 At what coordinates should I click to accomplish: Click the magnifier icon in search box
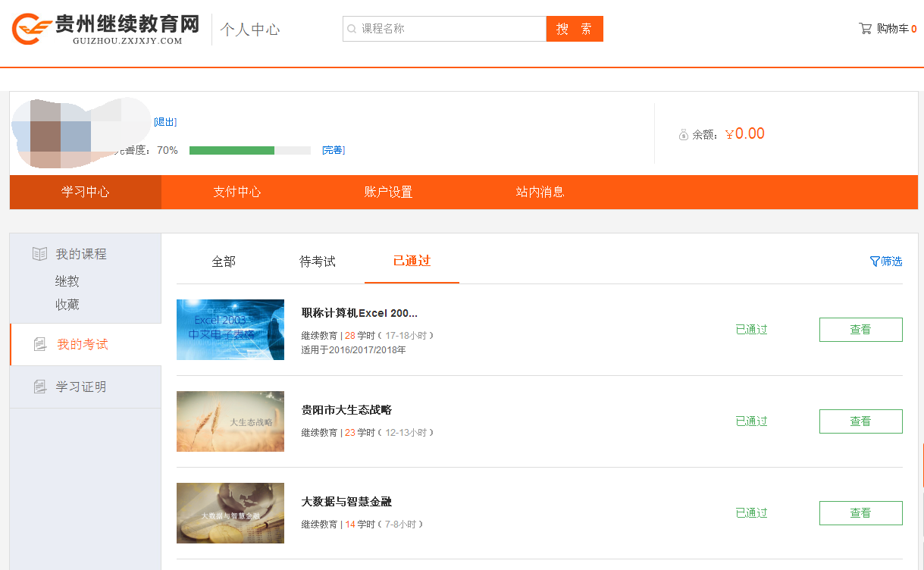point(352,29)
